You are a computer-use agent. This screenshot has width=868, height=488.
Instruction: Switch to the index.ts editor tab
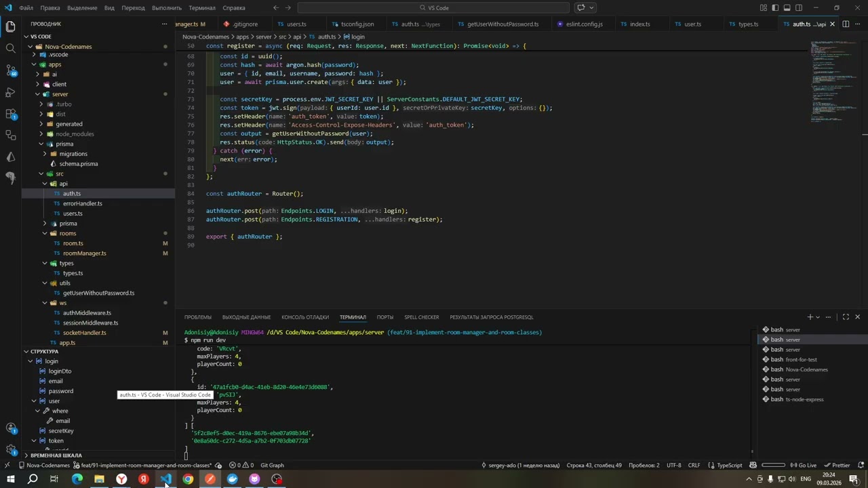[x=639, y=24]
